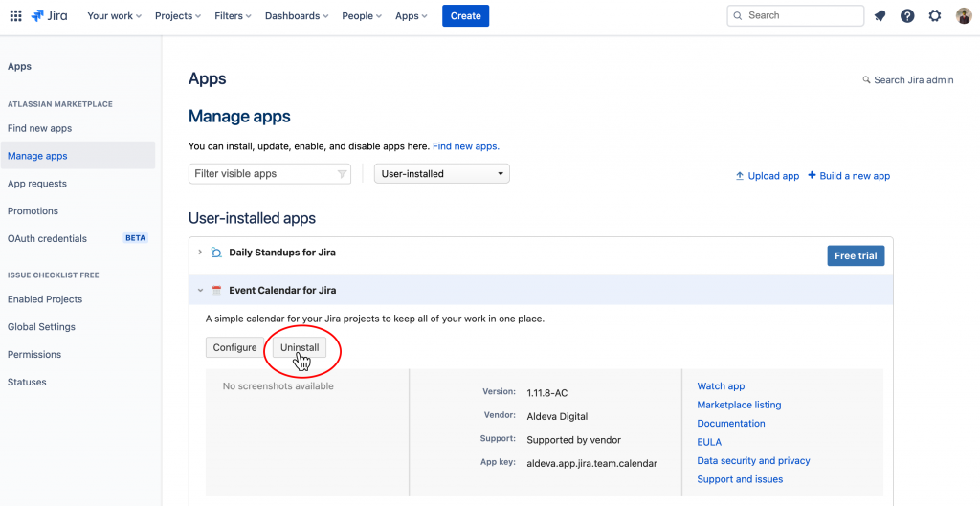The image size is (980, 506).
Task: Collapse the Event Calendar for Jira row
Action: coord(200,290)
